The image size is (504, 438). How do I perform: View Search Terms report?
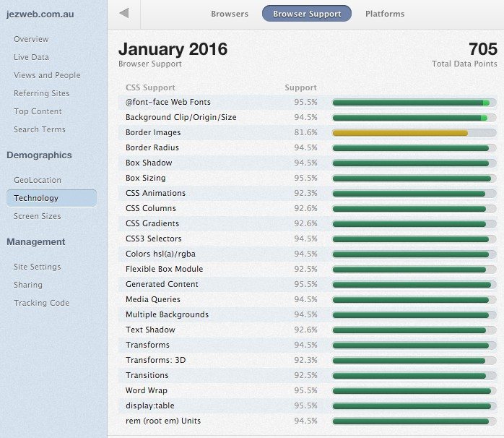coord(39,129)
